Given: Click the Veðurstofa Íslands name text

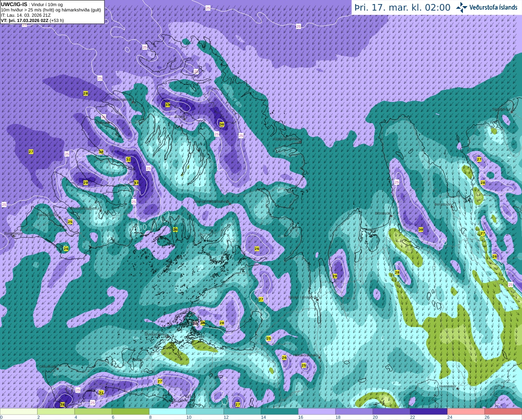Looking at the screenshot, I should tap(493, 7).
